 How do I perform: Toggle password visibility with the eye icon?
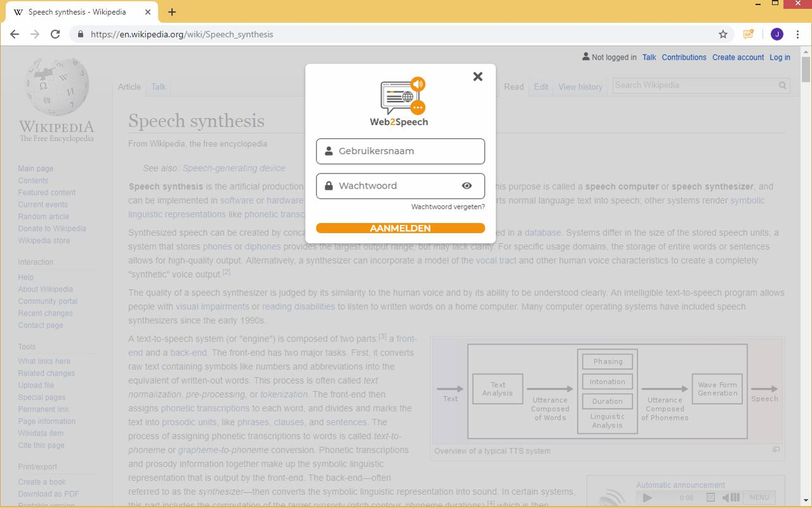coord(467,185)
